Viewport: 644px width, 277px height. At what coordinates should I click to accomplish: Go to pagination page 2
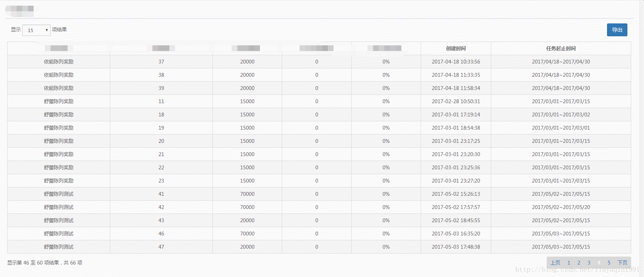(579, 263)
